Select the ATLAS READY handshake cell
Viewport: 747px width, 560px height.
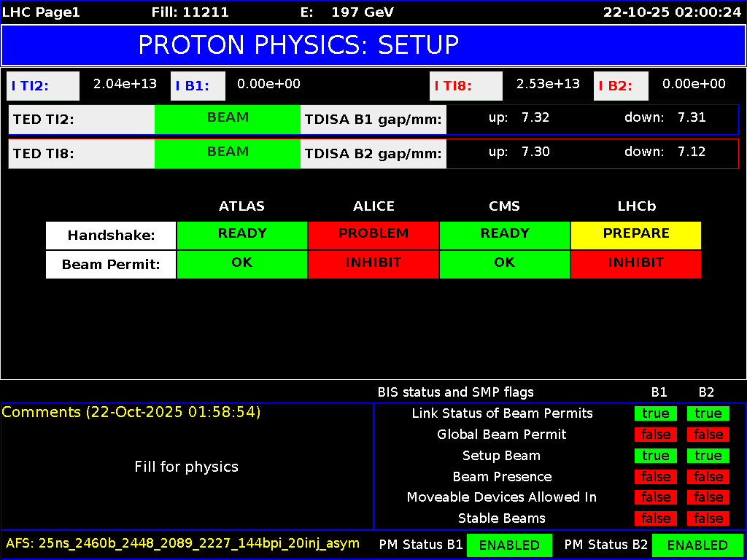pyautogui.click(x=242, y=234)
